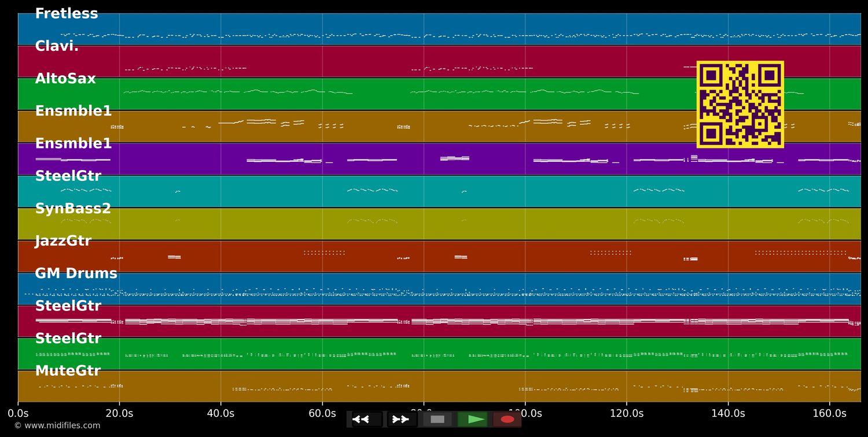Select the AltoSax track label
Image resolution: width=868 pixels, height=437 pixels.
[x=65, y=79]
